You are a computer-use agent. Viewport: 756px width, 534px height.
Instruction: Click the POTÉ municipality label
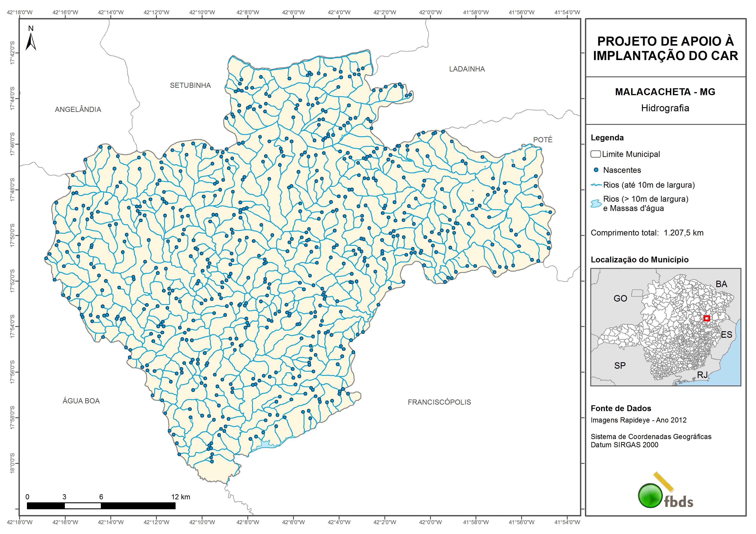pos(543,140)
